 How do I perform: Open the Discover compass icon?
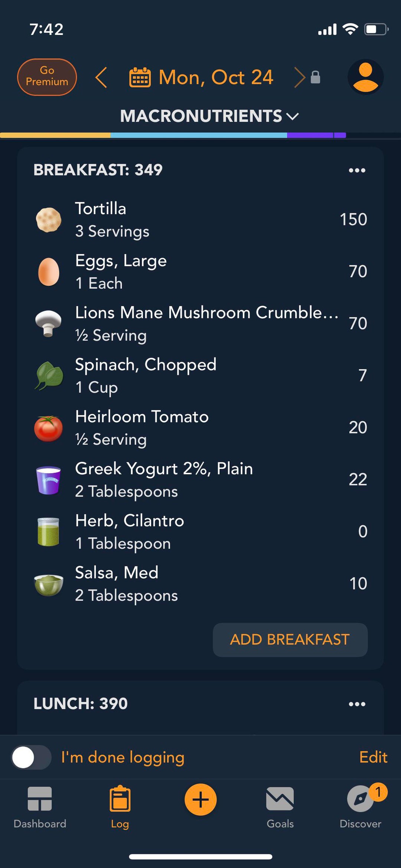[x=360, y=799]
